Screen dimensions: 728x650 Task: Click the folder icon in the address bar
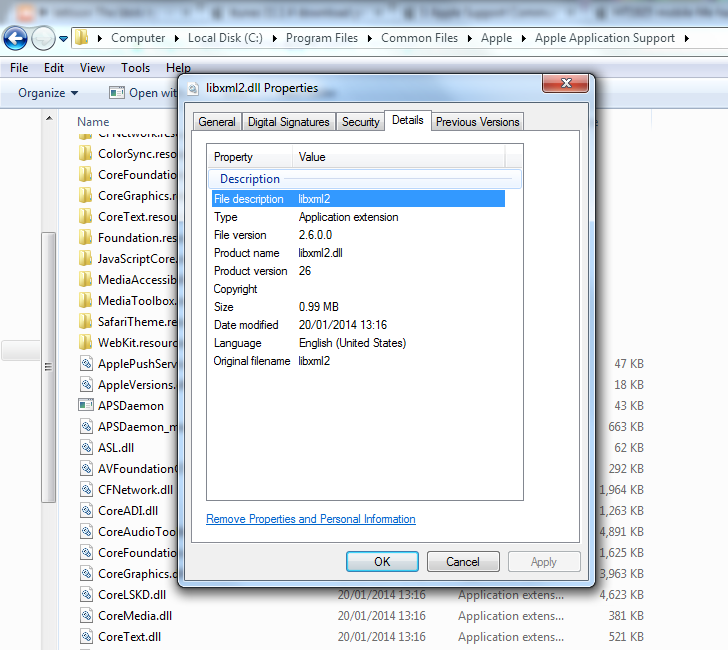click(82, 37)
